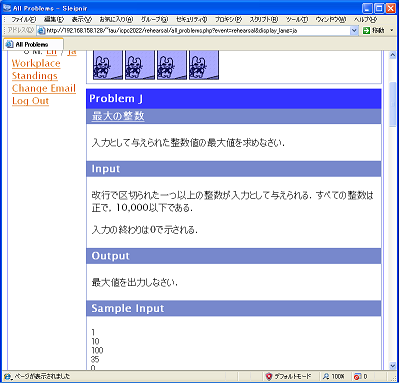Open the ウィンドウ(W) menu
Image resolution: width=399 pixels, height=383 pixels.
tap(331, 20)
